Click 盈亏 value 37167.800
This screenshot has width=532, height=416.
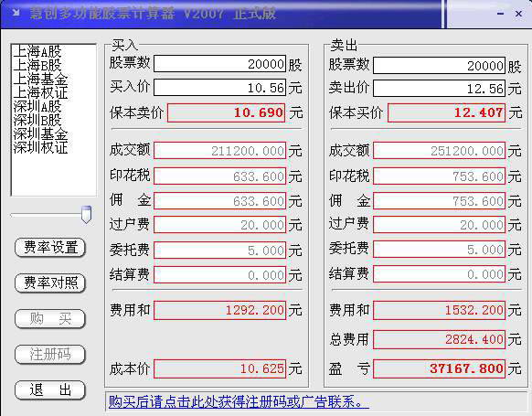pyautogui.click(x=440, y=368)
